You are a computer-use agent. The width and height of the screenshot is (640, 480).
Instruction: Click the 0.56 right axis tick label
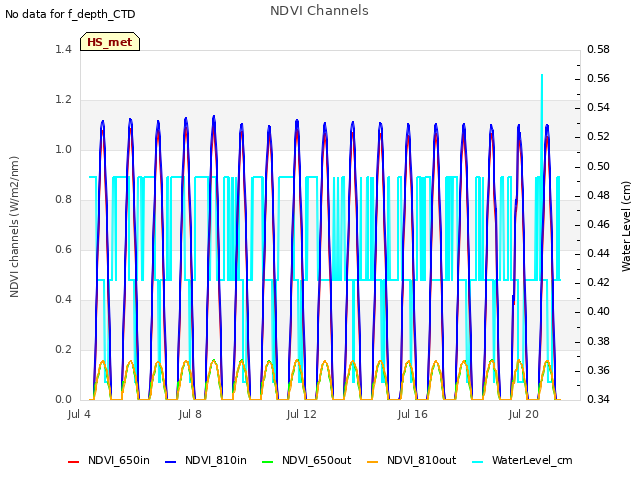pyautogui.click(x=598, y=78)
